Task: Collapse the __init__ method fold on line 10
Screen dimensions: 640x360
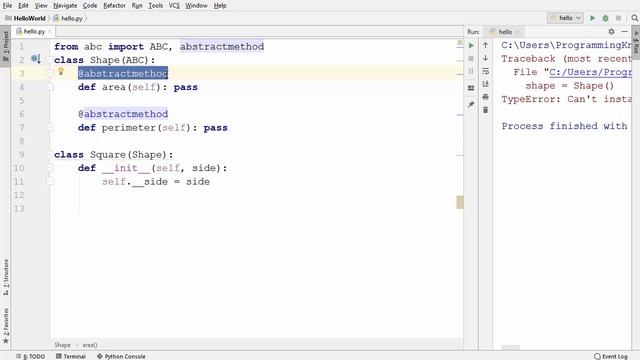Action: pos(49,168)
